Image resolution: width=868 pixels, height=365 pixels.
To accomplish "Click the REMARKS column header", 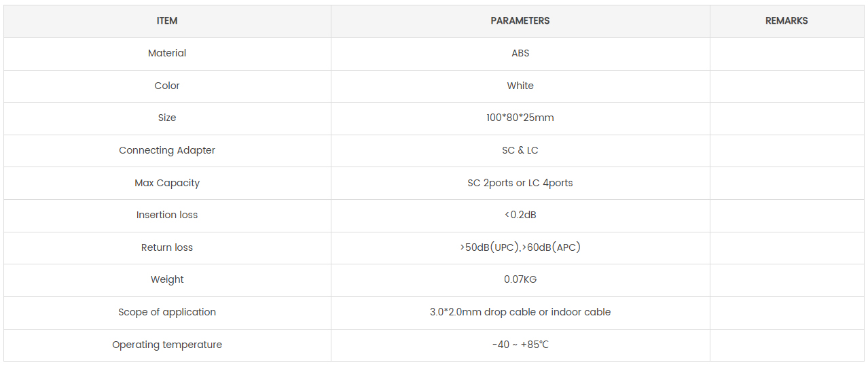I will click(x=786, y=21).
